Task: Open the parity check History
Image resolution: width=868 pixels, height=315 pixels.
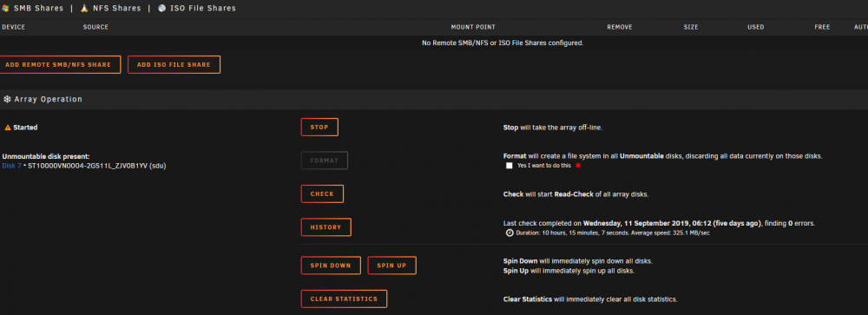Action: (326, 227)
